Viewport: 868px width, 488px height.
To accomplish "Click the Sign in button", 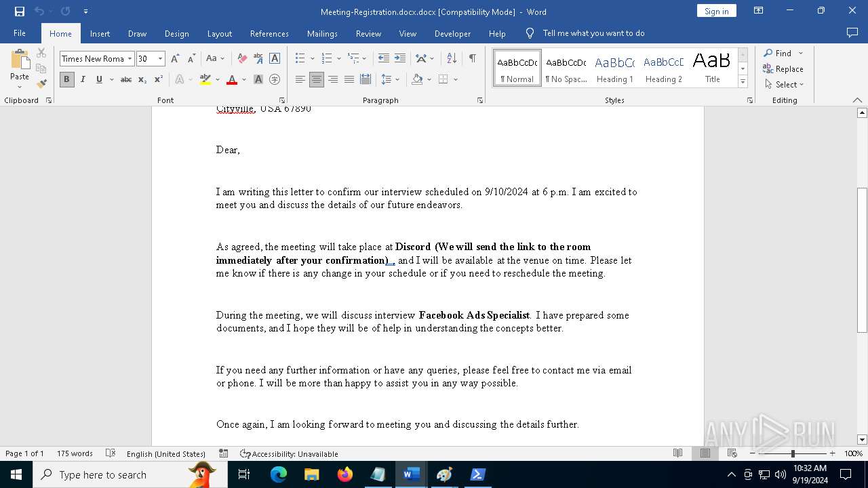I will click(x=716, y=11).
